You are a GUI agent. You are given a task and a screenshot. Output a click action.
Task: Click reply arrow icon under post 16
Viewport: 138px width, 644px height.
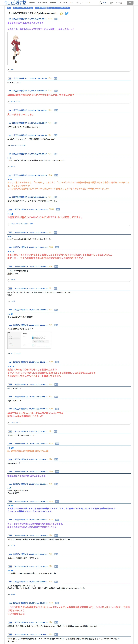pos(9,353)
